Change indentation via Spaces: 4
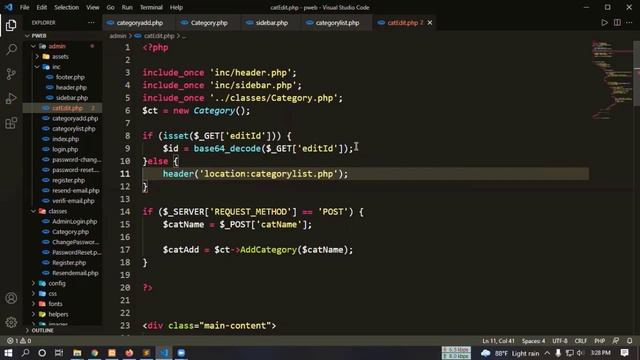 click(x=533, y=341)
